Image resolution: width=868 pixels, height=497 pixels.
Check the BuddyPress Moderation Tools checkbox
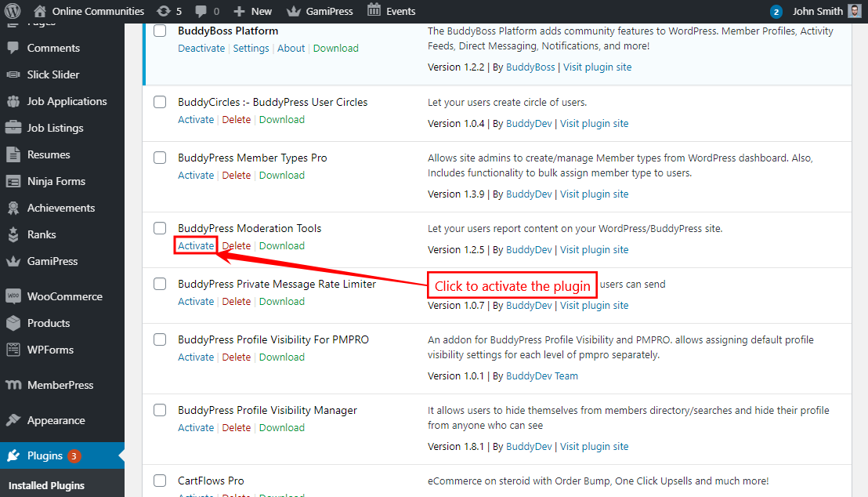[160, 227]
